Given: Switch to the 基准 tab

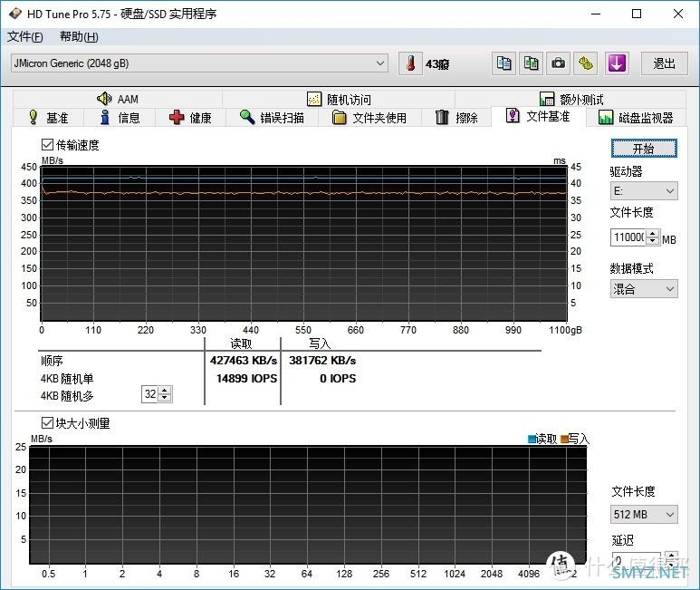Looking at the screenshot, I should [x=48, y=118].
